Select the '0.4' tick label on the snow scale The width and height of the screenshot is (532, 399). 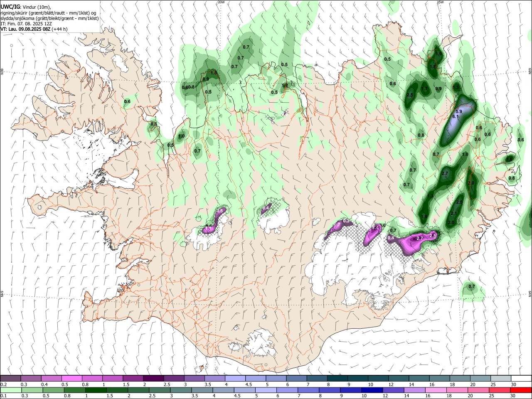[44, 384]
